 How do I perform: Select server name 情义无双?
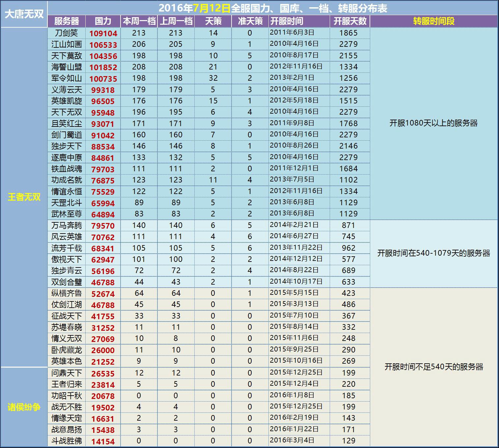pyautogui.click(x=67, y=338)
